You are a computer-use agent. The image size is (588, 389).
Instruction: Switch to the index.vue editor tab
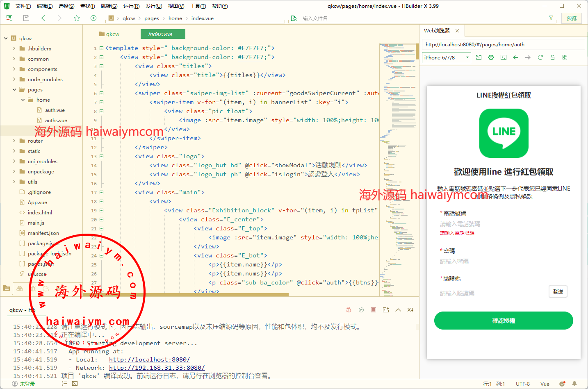tap(163, 34)
